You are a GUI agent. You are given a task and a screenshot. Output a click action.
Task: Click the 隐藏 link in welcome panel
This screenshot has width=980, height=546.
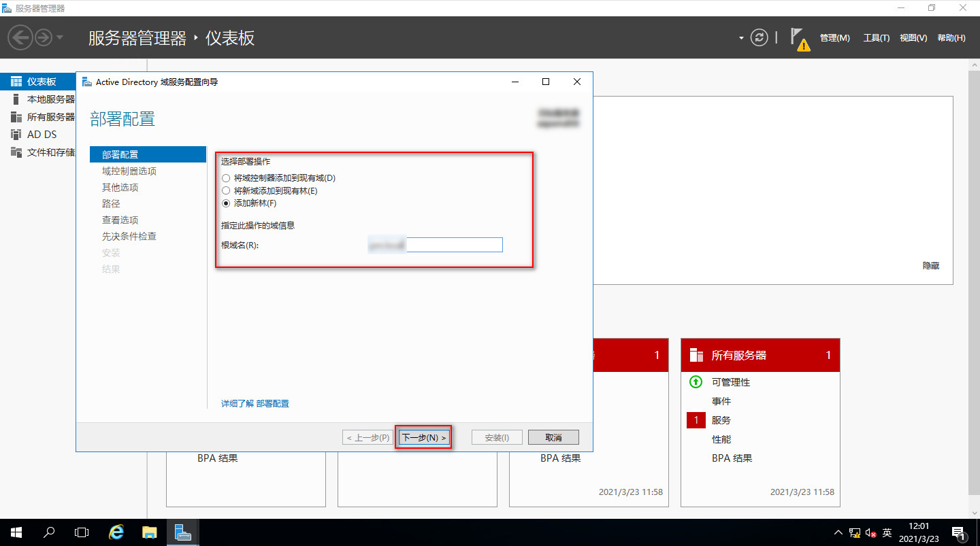(x=931, y=266)
